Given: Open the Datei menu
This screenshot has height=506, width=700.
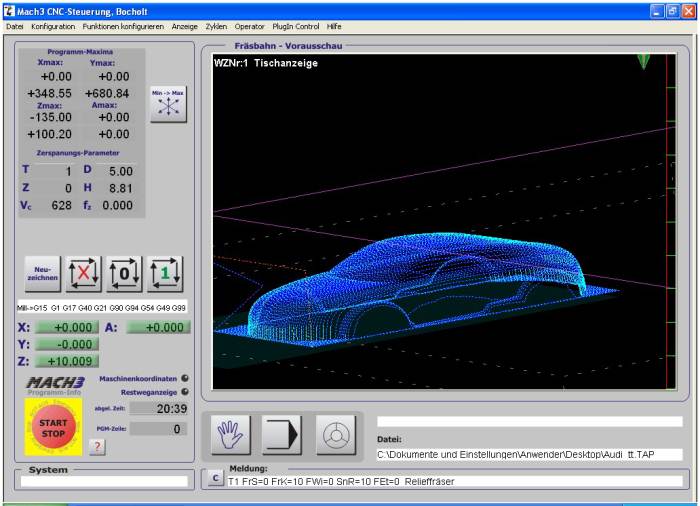Looking at the screenshot, I should pos(15,26).
